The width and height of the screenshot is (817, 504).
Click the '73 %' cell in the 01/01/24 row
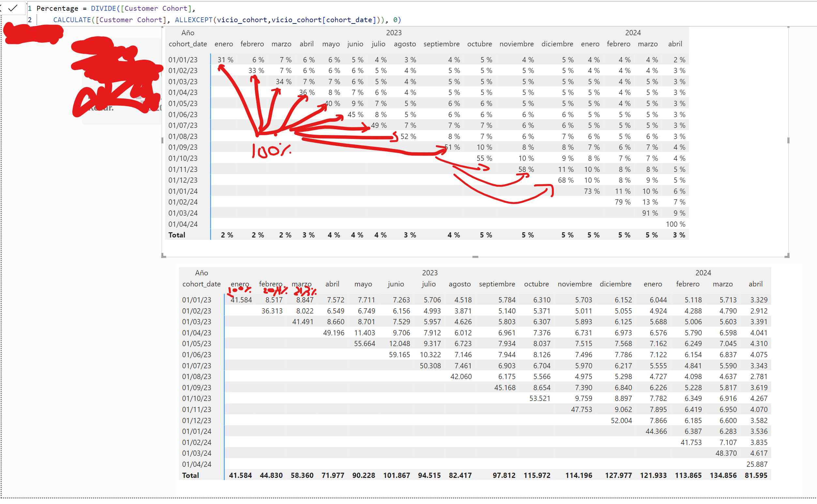(x=591, y=191)
